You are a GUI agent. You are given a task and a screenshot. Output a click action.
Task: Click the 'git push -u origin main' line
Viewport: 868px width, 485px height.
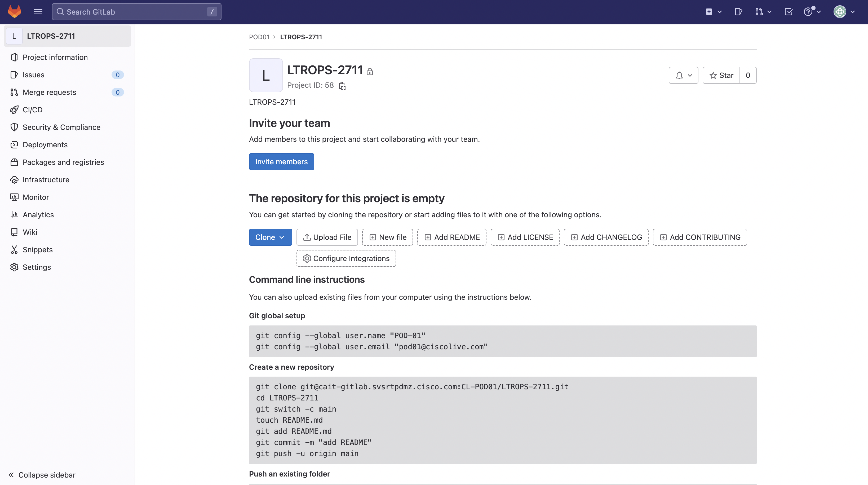[307, 454]
